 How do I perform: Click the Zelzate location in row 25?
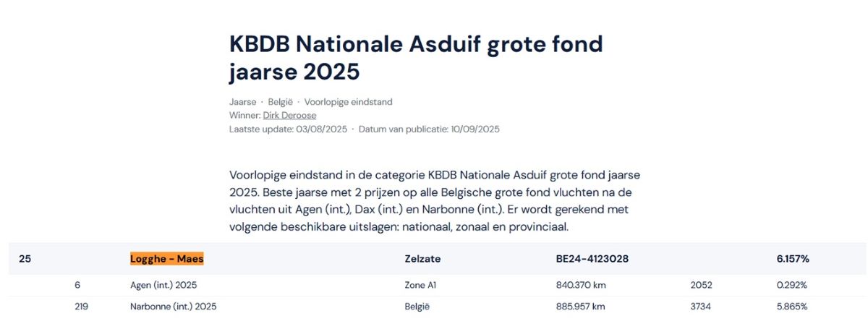[x=422, y=258]
